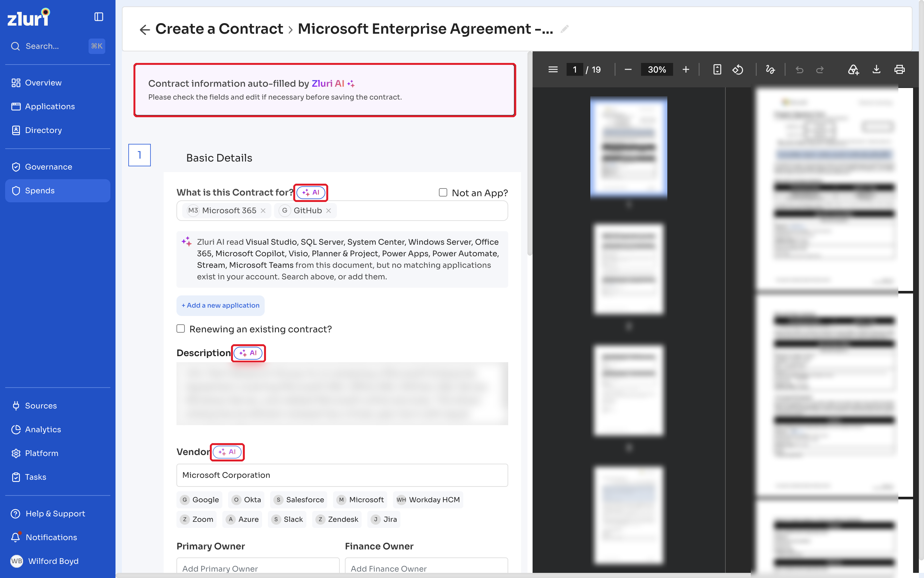Rotate the PDF document counterclockwise
The height and width of the screenshot is (578, 924).
[x=738, y=70]
